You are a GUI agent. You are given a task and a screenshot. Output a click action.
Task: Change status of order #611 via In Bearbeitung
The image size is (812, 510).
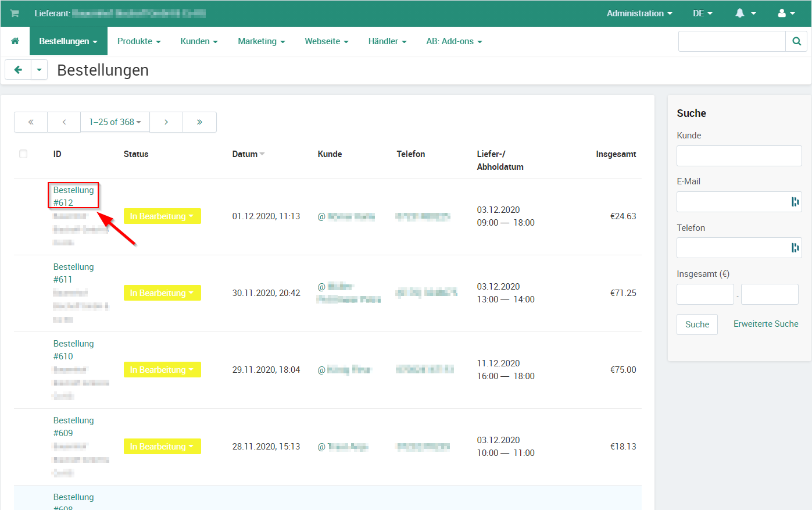click(162, 293)
